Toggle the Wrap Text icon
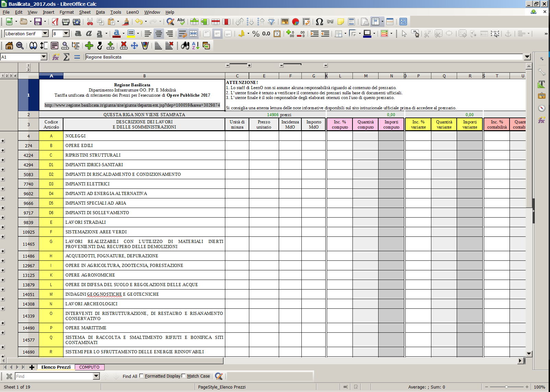 182,34
